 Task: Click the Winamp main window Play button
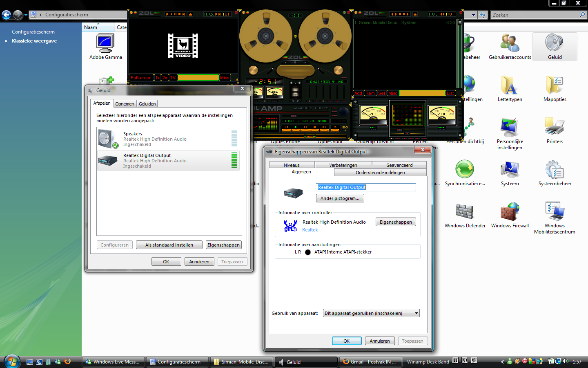tap(296, 128)
